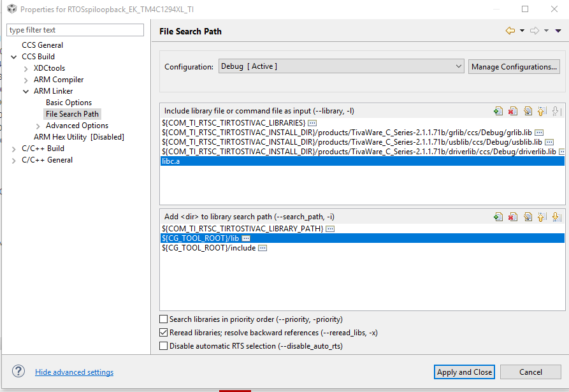Image resolution: width=569 pixels, height=392 pixels.
Task: Open back-navigation history dropdown
Action: 522,31
